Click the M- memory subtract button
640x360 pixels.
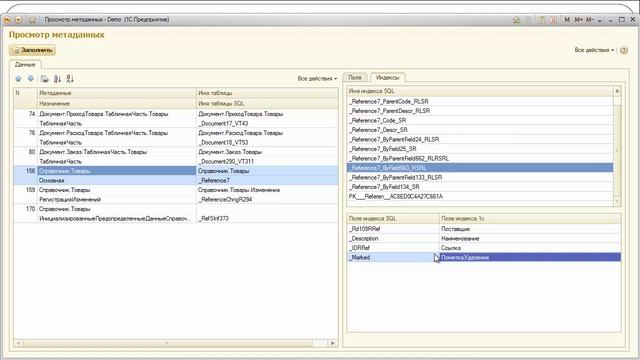click(590, 20)
